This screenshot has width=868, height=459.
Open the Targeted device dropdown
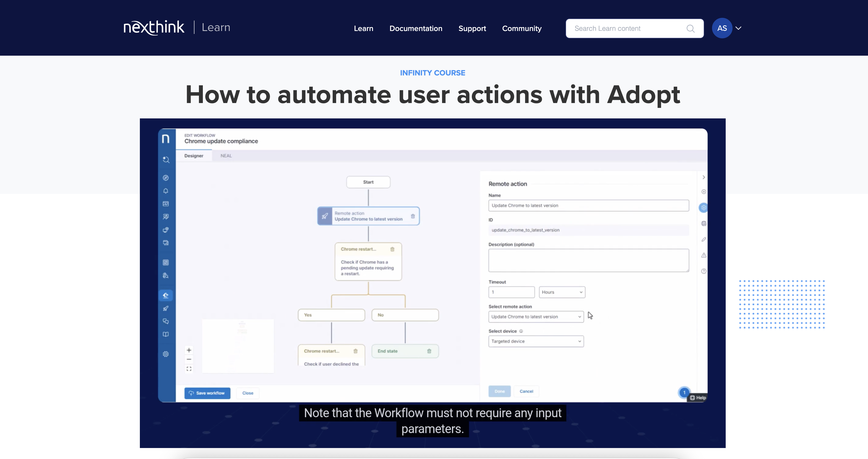(536, 341)
